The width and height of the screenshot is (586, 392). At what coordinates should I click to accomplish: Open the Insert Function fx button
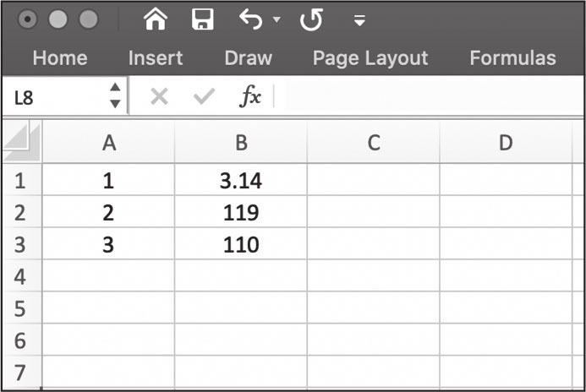click(x=250, y=96)
